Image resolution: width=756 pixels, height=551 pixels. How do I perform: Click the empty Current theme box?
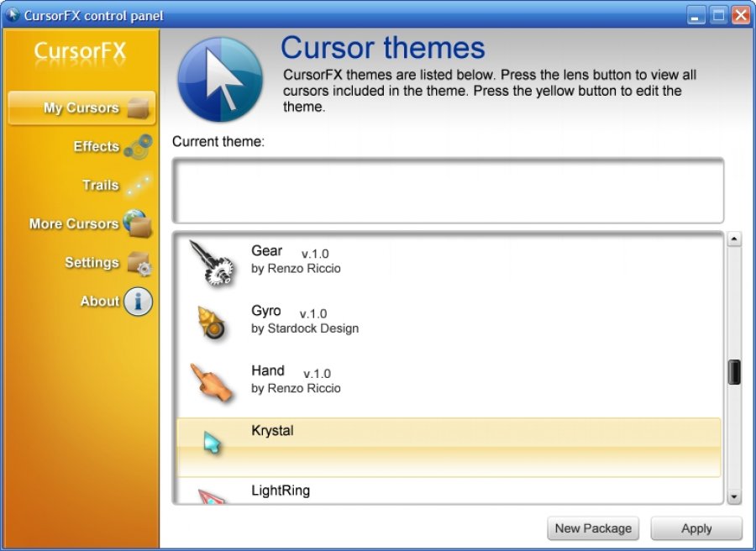pyautogui.click(x=447, y=191)
